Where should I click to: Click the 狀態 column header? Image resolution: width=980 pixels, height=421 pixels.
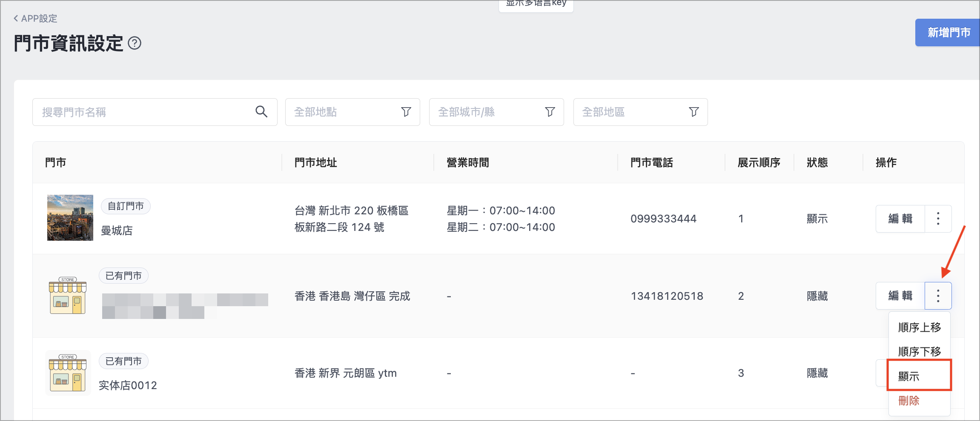817,162
